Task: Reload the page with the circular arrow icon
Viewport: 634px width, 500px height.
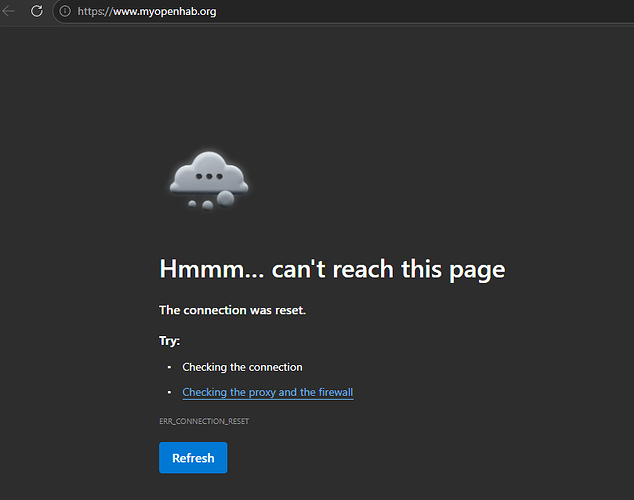Action: click(x=37, y=11)
